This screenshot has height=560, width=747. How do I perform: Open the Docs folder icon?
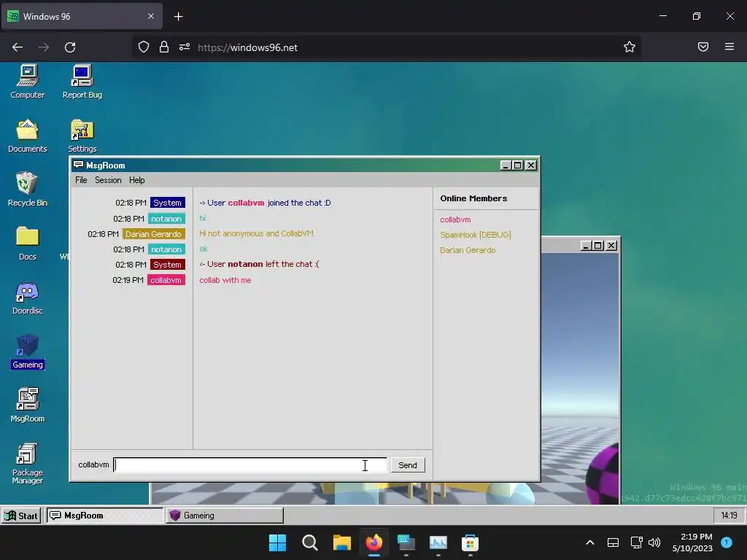tap(28, 244)
